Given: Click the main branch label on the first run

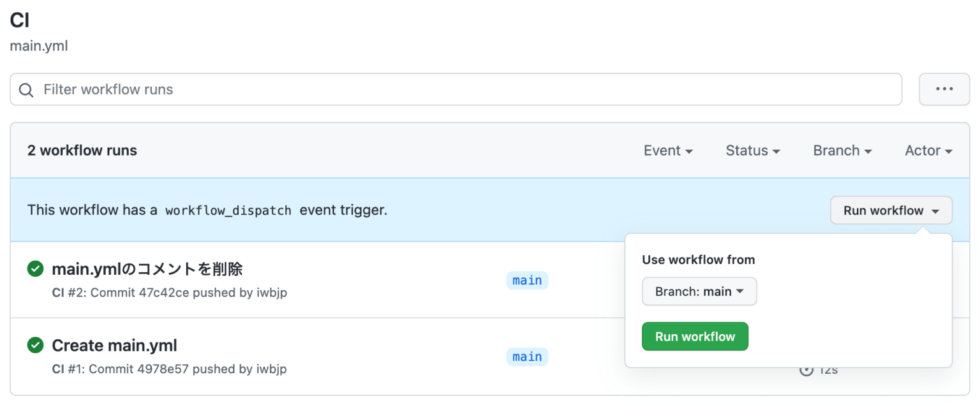Looking at the screenshot, I should (x=527, y=280).
